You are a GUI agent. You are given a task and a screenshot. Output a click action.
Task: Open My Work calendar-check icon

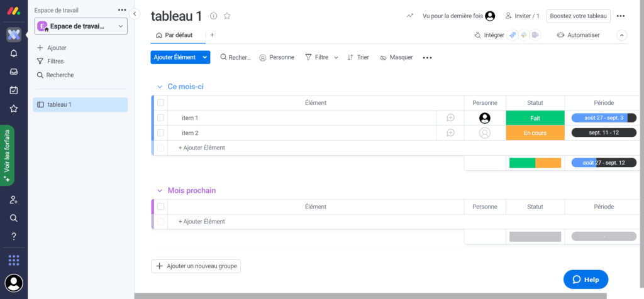[13, 90]
